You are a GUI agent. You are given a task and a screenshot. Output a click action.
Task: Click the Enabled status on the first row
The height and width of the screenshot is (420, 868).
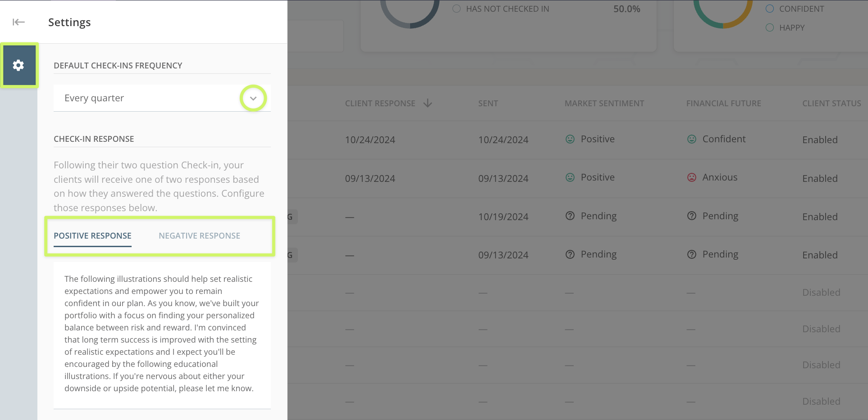[820, 140]
